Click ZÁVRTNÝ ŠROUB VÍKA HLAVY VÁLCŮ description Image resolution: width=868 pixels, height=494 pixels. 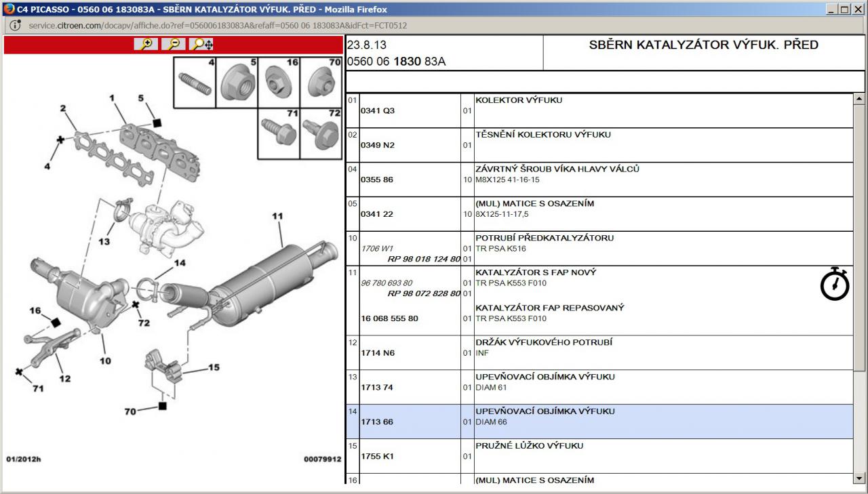click(x=557, y=169)
